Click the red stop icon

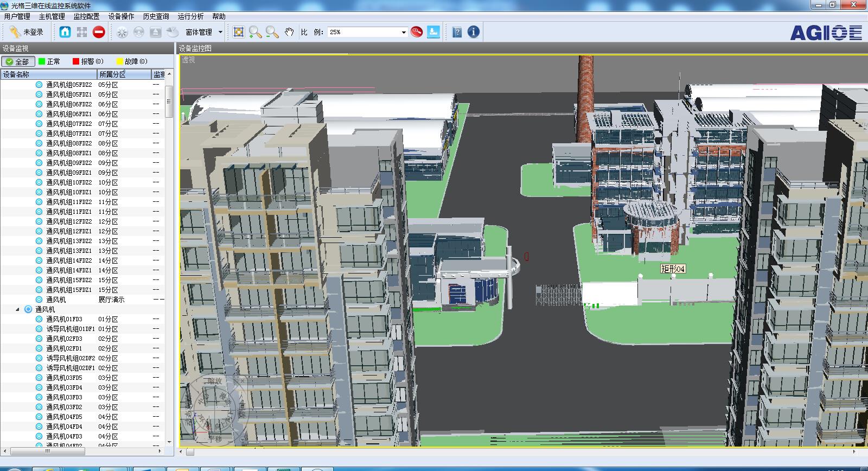click(99, 32)
